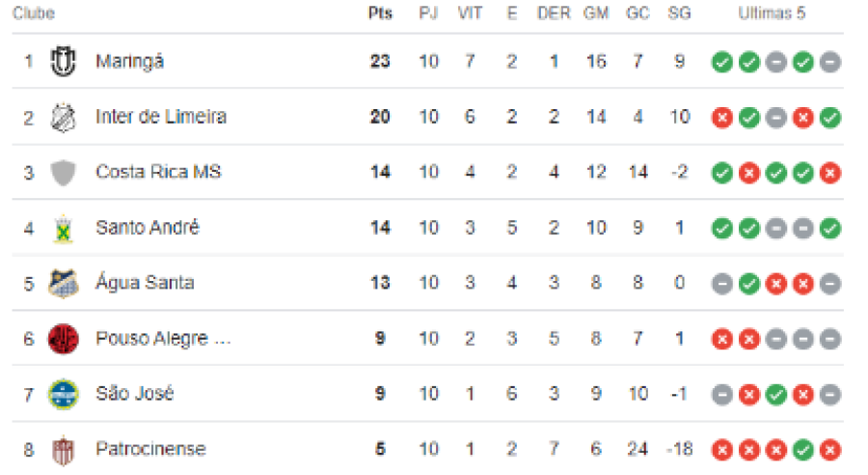Click the Clube column header
868x475 pixels.
[x=34, y=14]
